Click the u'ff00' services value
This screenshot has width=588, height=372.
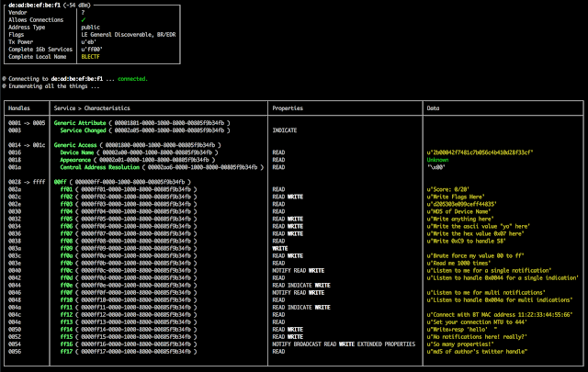click(x=92, y=49)
